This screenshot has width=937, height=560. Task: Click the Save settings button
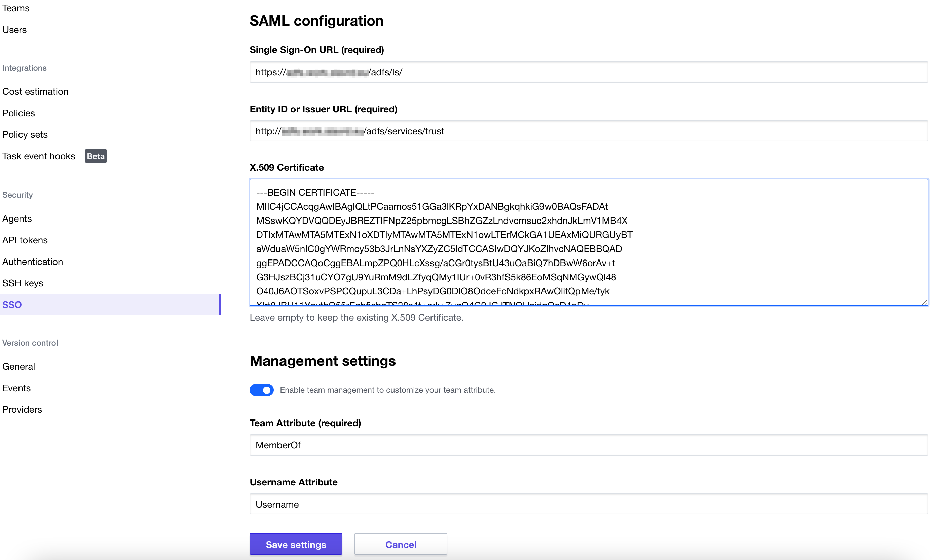pos(296,544)
